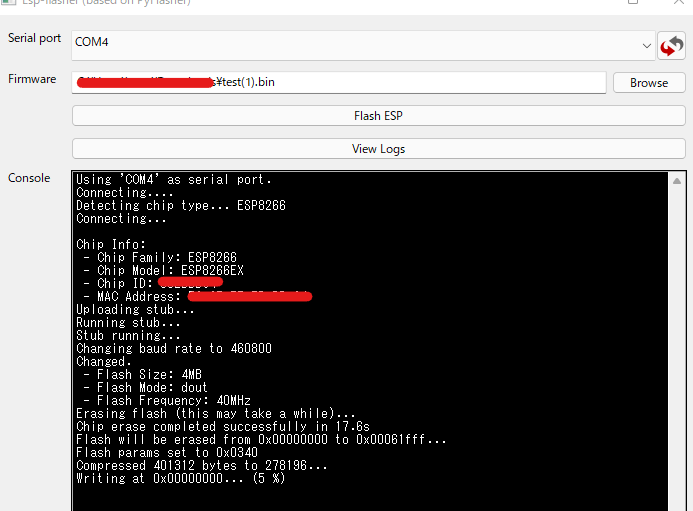Click the Browse button for firmware

649,83
